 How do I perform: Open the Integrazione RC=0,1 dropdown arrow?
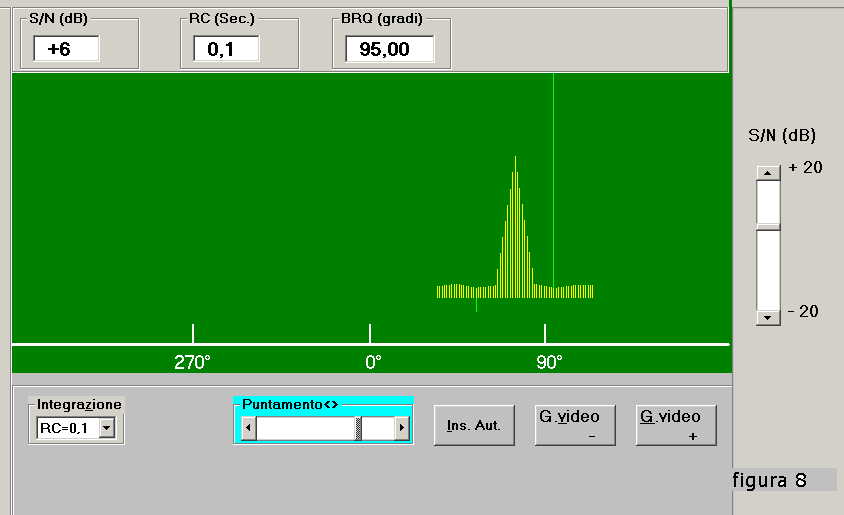(107, 428)
